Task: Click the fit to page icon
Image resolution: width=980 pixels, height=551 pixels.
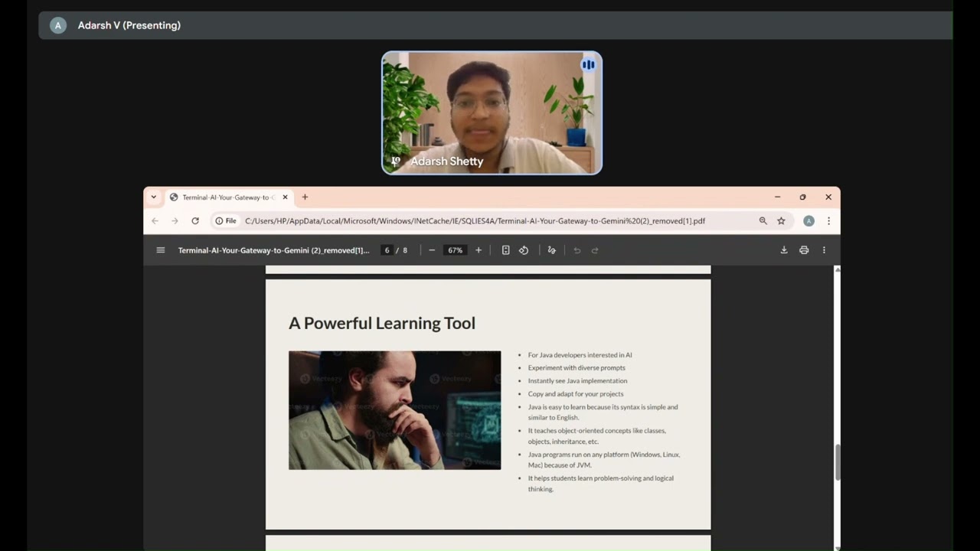Action: [x=505, y=250]
